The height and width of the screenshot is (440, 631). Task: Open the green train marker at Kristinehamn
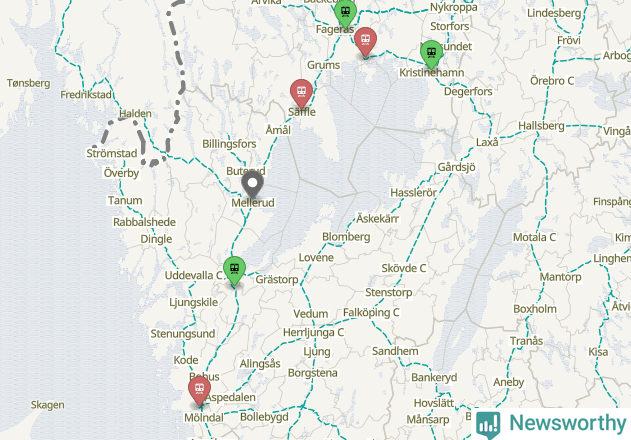[x=431, y=54]
